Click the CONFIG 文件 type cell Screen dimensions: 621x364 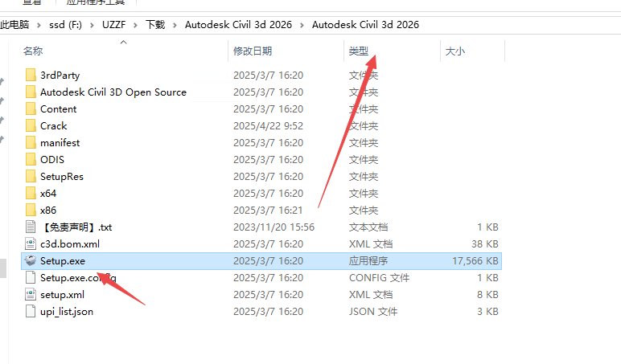(x=379, y=278)
